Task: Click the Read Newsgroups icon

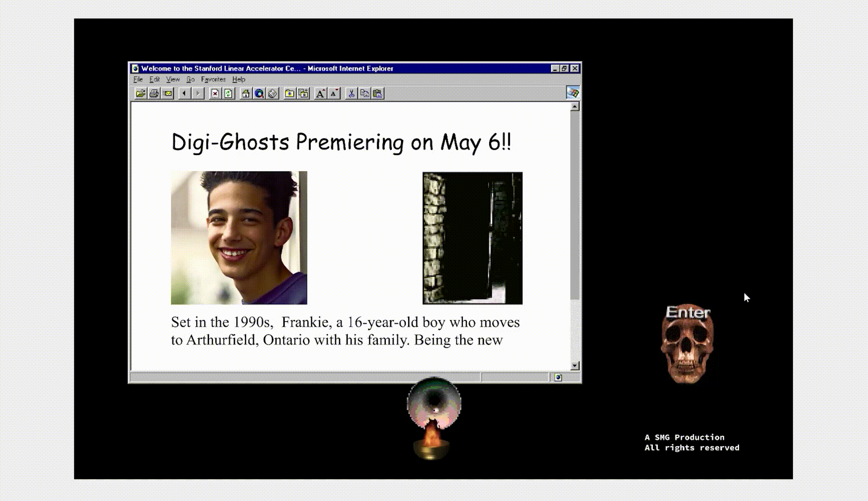Action: [x=273, y=93]
